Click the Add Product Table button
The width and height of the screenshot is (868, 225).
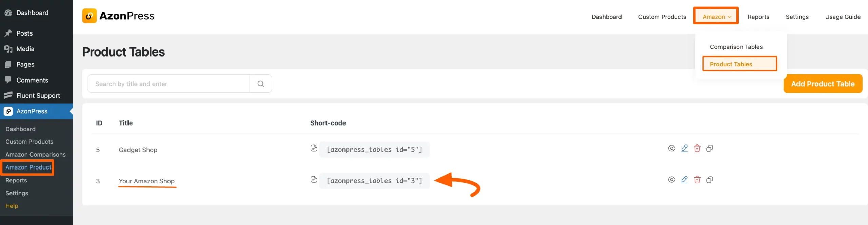point(823,84)
